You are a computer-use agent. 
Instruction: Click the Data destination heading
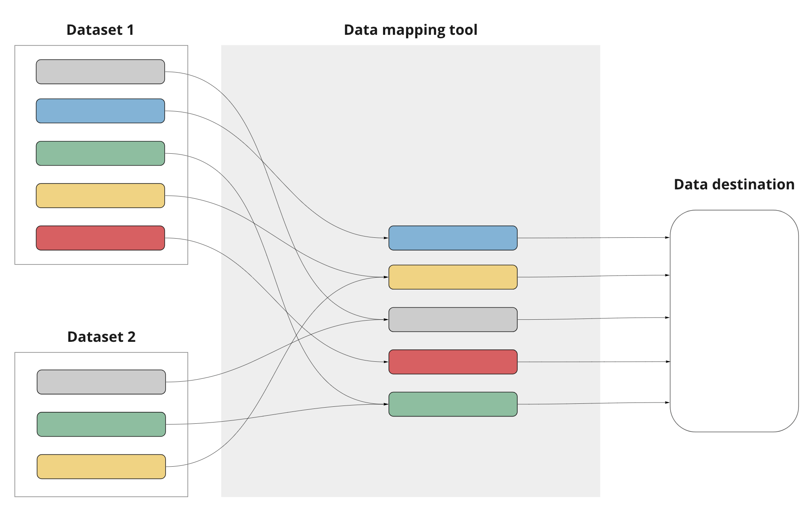pos(734,184)
